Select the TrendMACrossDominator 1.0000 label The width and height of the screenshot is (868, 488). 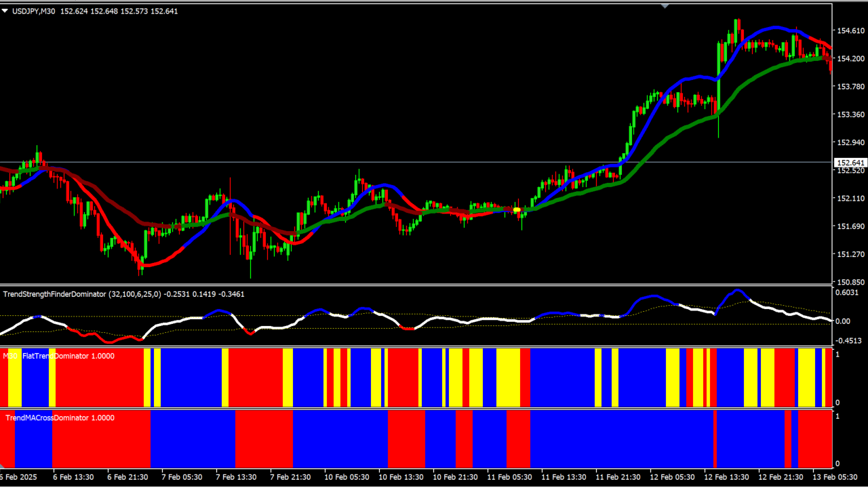[x=60, y=418]
